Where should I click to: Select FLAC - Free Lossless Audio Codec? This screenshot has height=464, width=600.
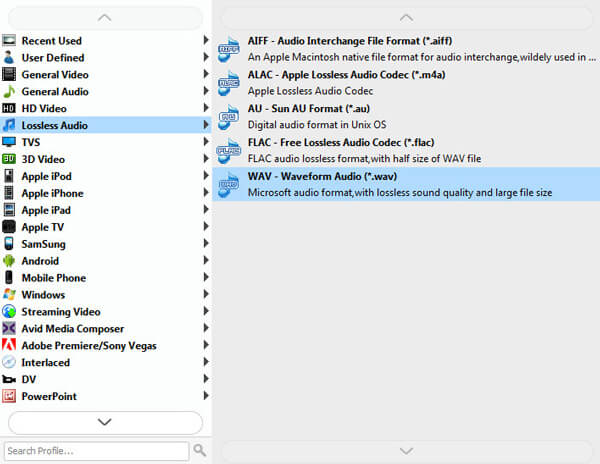click(406, 150)
